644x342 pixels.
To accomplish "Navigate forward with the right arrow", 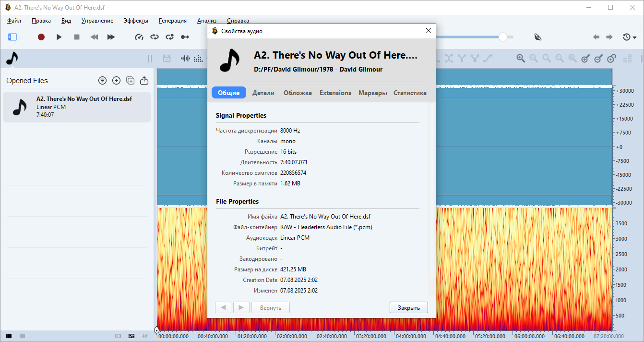I will click(x=609, y=37).
